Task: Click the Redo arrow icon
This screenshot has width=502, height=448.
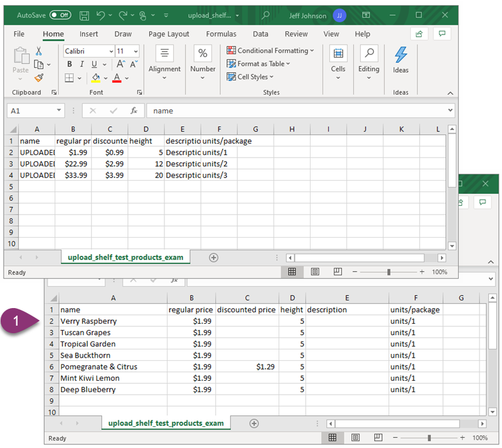Action: click(123, 15)
